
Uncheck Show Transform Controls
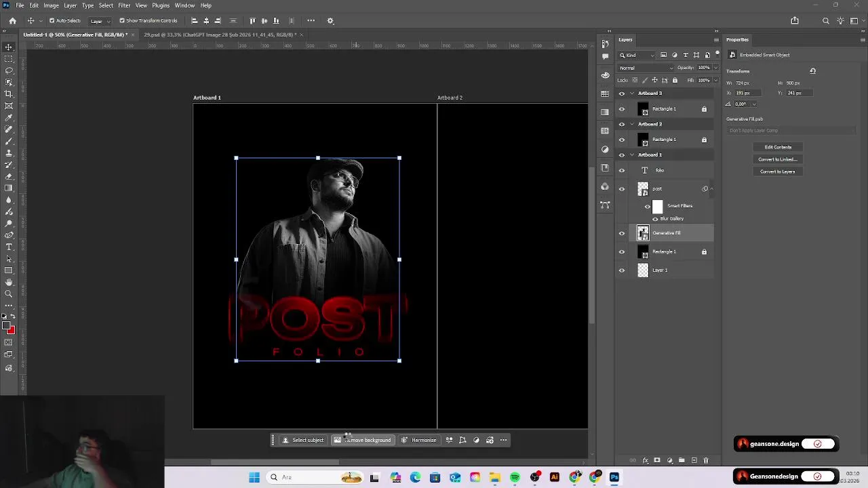(122, 21)
